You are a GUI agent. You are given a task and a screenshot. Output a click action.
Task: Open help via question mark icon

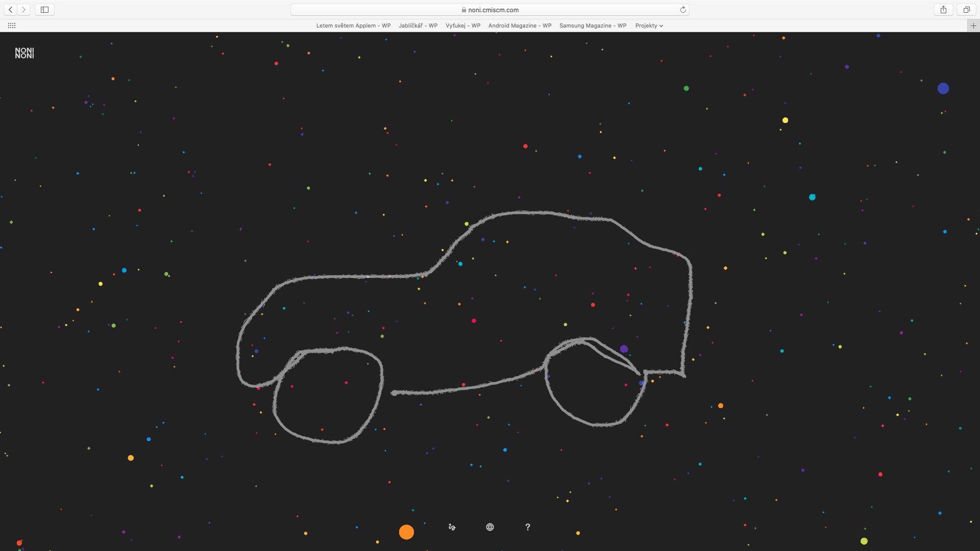point(528,527)
